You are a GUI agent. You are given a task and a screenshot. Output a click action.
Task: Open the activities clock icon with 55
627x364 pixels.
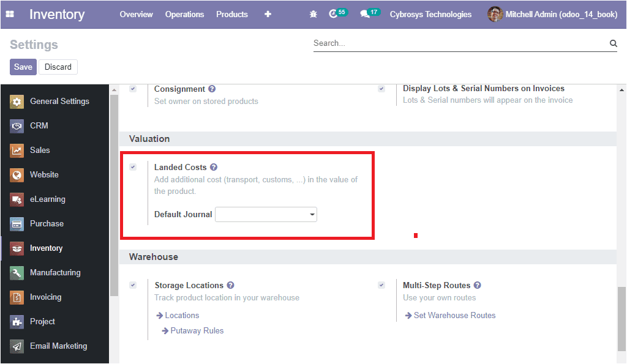pos(337,13)
